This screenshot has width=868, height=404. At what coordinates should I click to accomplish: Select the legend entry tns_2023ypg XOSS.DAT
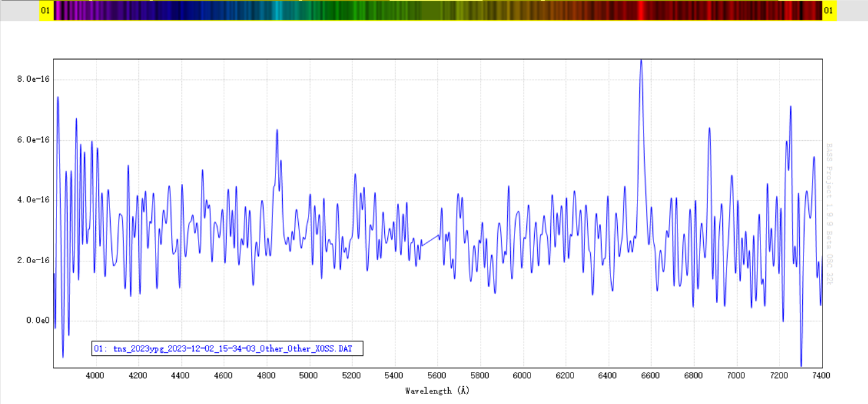pos(227,349)
